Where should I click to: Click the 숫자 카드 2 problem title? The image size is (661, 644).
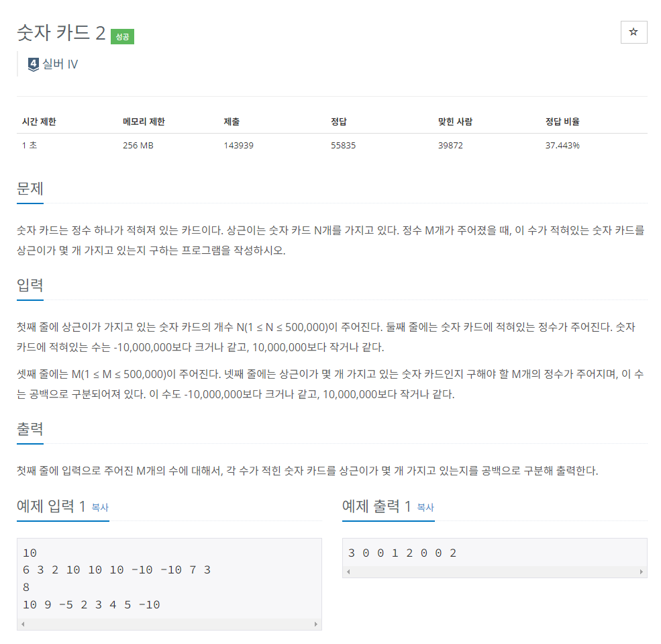click(x=61, y=32)
